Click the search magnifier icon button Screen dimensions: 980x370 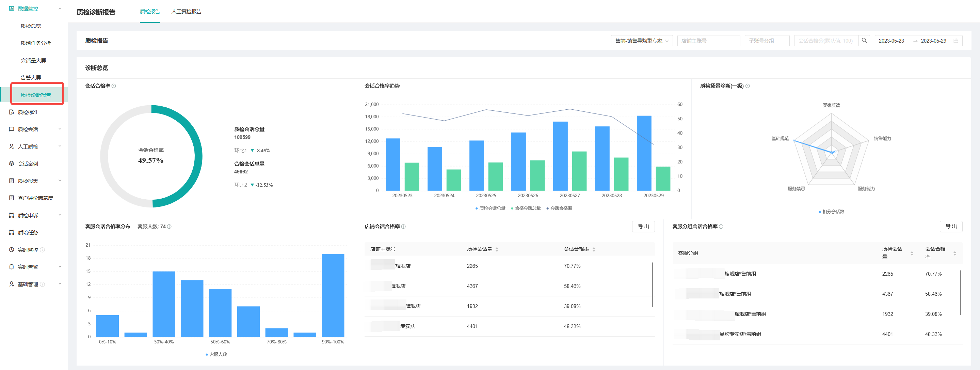864,40
